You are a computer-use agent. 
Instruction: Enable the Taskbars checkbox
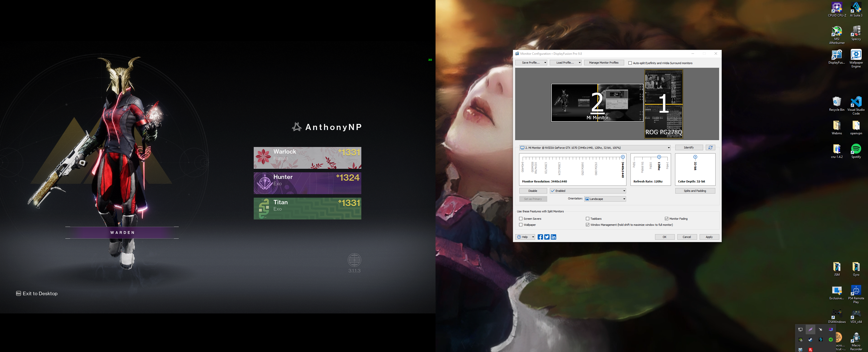pyautogui.click(x=588, y=219)
